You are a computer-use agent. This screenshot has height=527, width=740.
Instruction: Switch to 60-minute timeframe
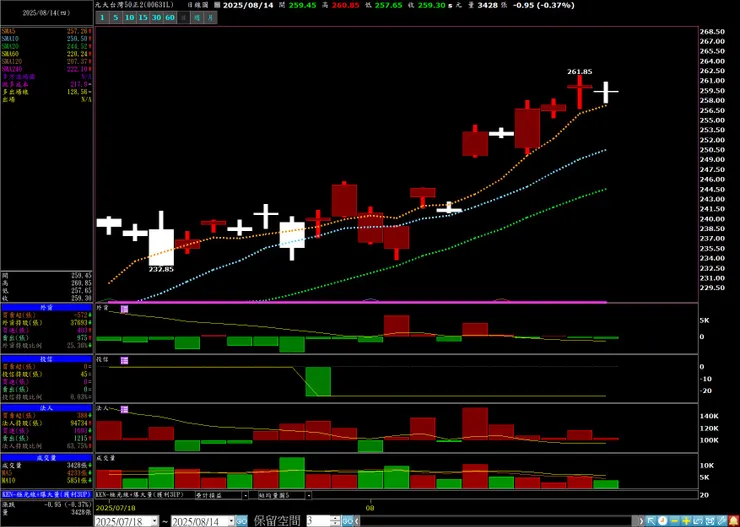[x=170, y=18]
